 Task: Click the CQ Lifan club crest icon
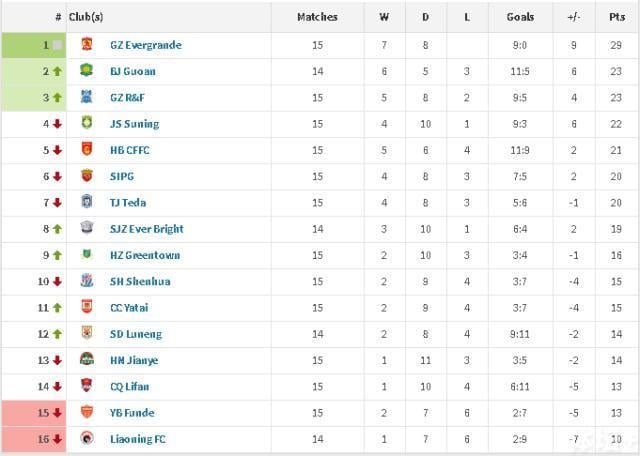86,386
